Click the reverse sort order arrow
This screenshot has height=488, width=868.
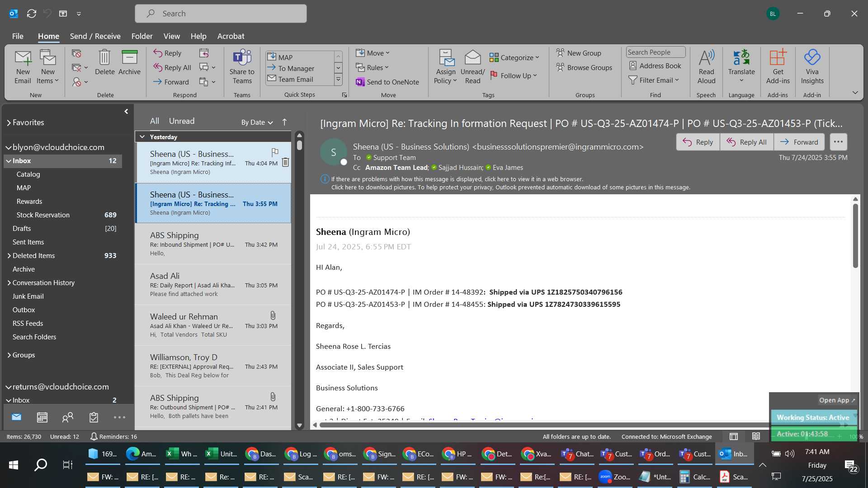pos(284,122)
